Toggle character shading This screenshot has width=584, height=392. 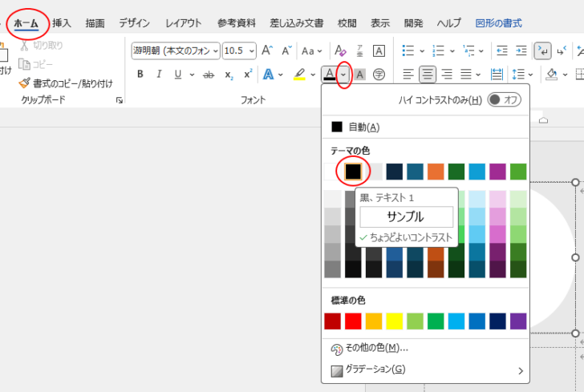click(359, 75)
